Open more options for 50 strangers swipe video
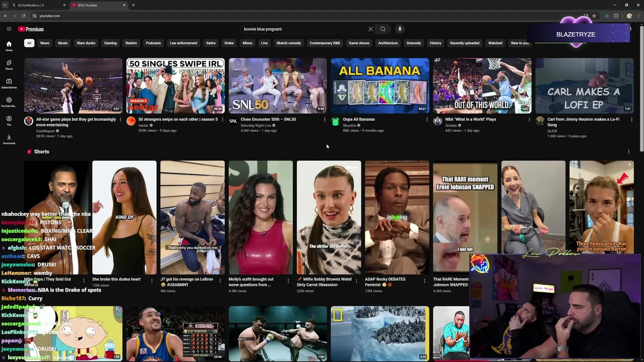 point(222,120)
